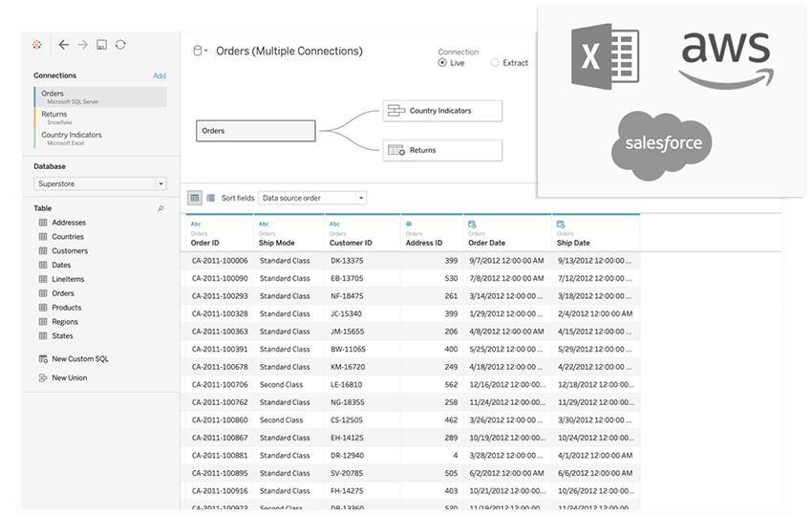Screen dimensions: 812x515
Task: Select the Live connection radio button
Action: pyautogui.click(x=442, y=63)
